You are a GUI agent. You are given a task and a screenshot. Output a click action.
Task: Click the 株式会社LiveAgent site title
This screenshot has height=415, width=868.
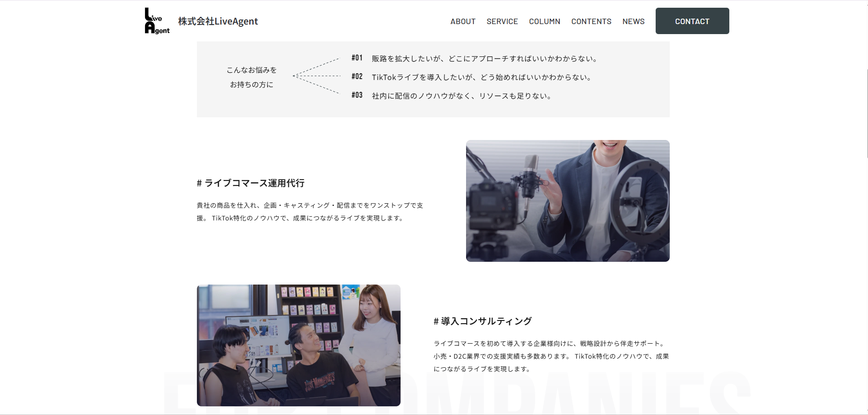click(x=218, y=21)
